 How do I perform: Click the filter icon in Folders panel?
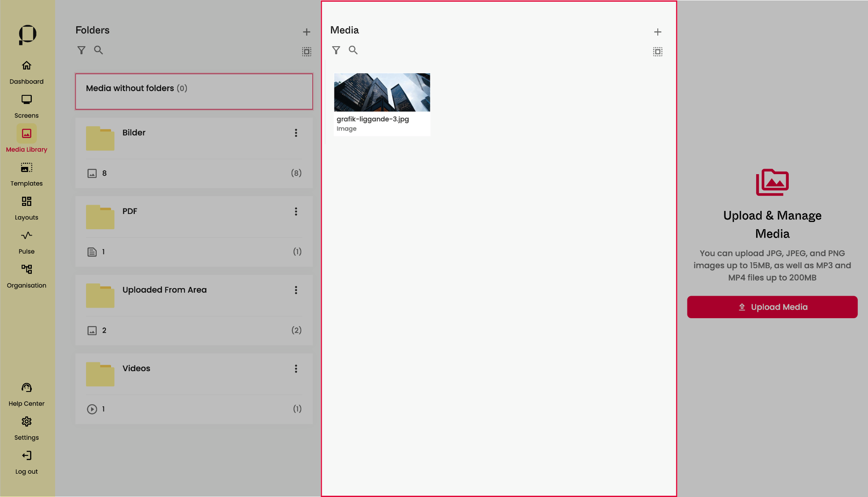(81, 50)
